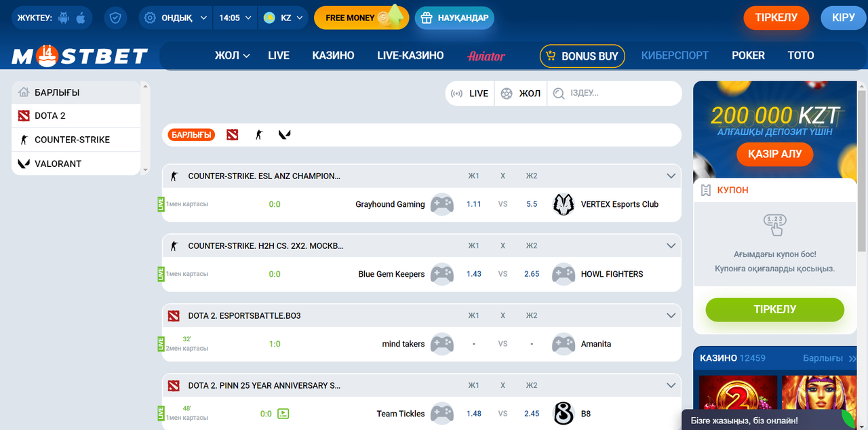
Task: Open the Team Tickles live stream icon
Action: 283,414
